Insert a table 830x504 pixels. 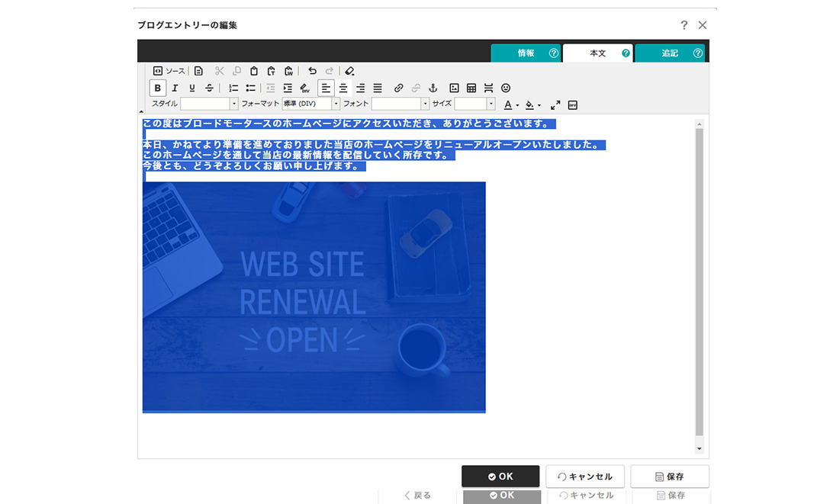(471, 88)
